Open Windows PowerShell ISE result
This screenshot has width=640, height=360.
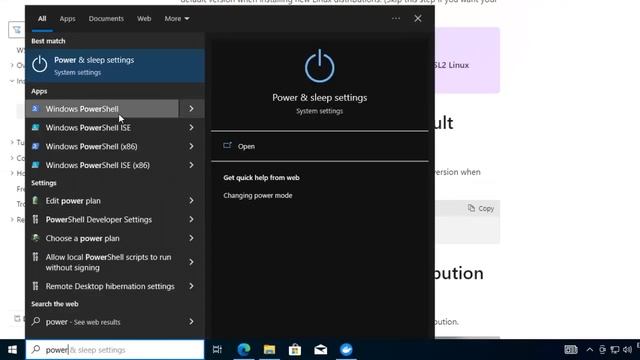point(102,128)
